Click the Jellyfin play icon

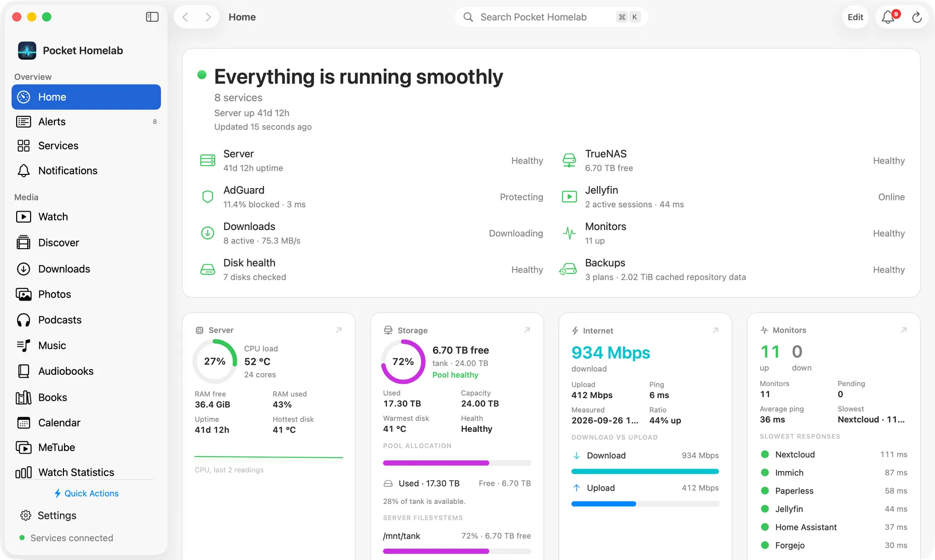(569, 197)
